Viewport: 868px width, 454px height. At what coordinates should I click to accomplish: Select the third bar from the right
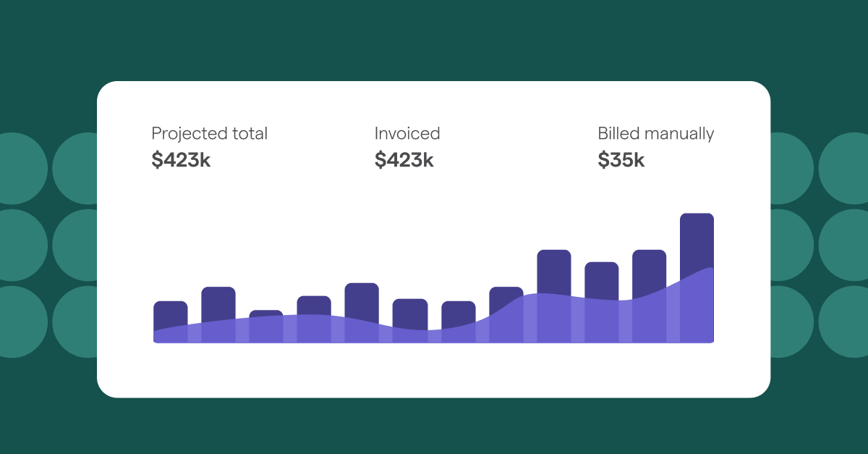602,279
